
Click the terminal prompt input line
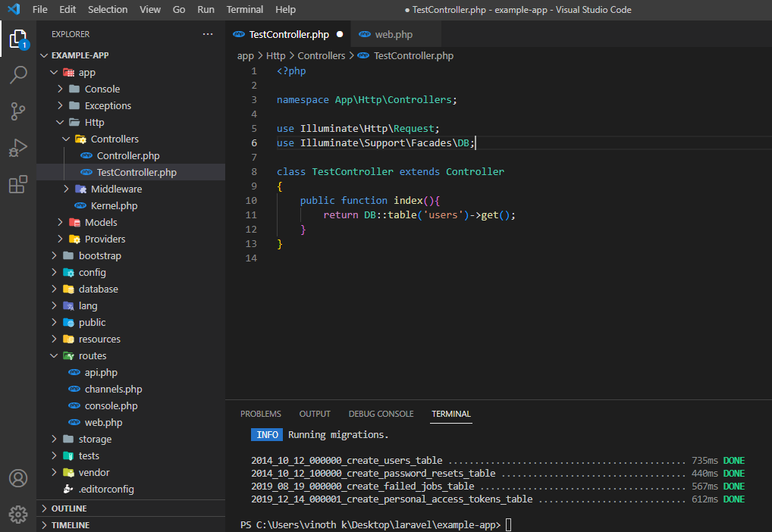[x=508, y=524]
